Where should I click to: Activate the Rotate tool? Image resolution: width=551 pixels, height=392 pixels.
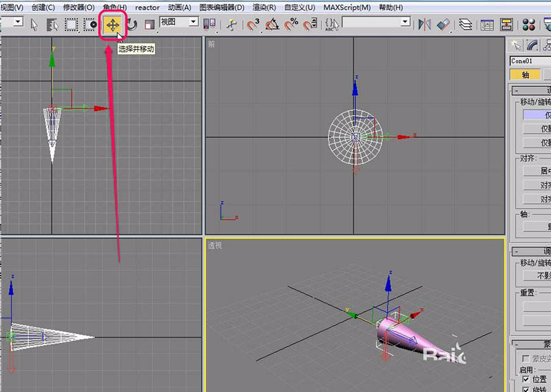pos(131,25)
